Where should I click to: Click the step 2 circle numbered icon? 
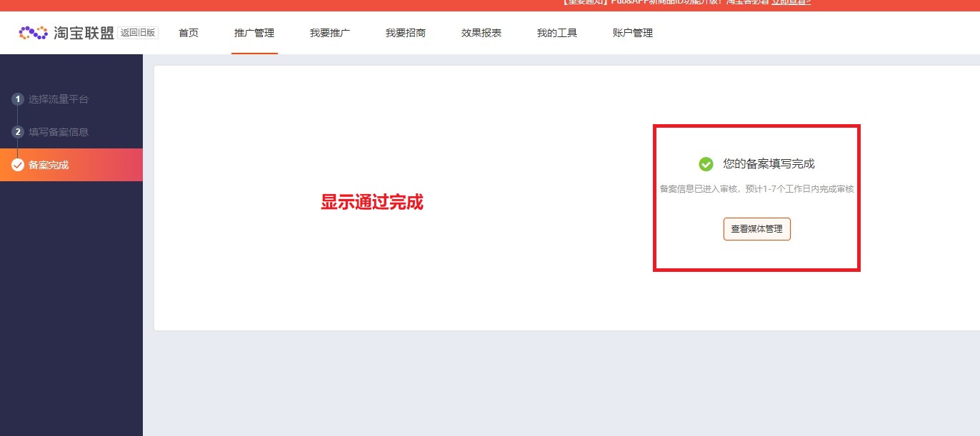(16, 132)
